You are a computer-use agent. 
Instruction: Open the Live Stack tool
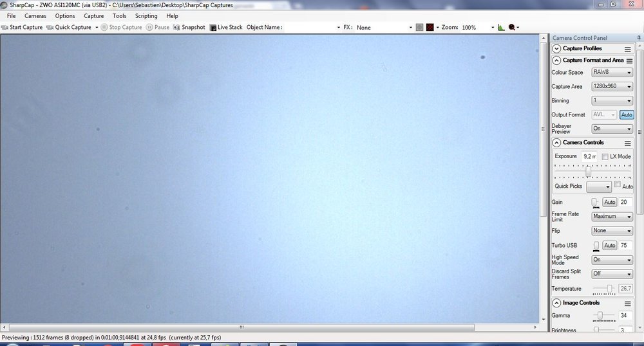pyautogui.click(x=226, y=27)
